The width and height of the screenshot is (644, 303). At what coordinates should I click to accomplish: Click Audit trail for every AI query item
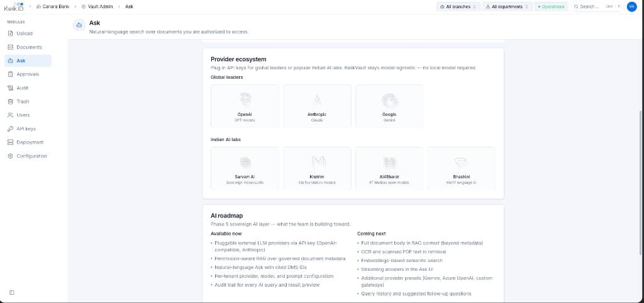(267, 285)
